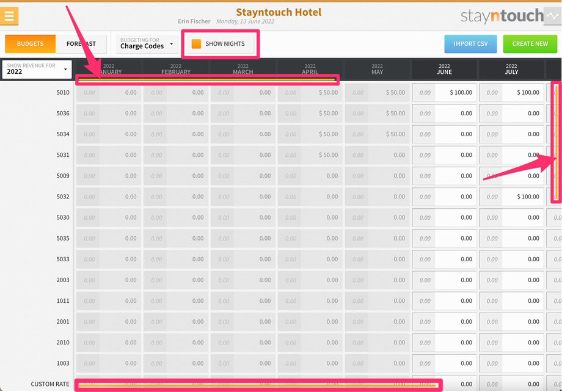Edit June revenue field for 5010
This screenshot has width=562, height=392.
click(x=456, y=93)
